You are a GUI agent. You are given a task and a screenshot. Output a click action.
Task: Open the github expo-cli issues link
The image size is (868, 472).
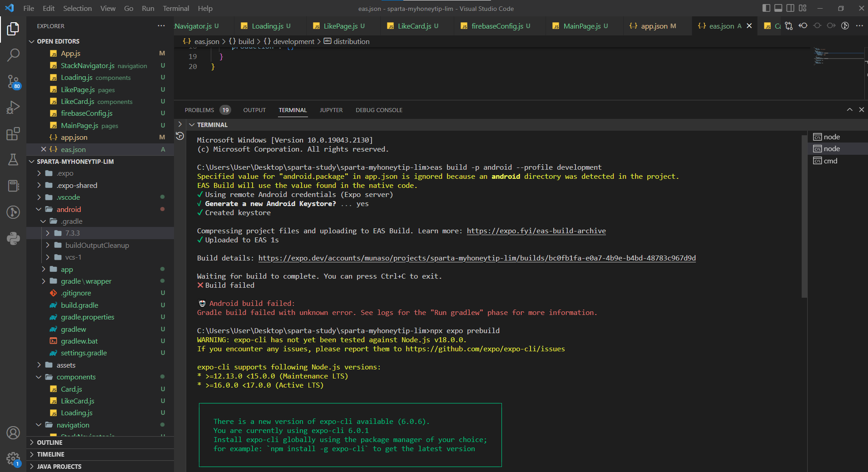485,349
